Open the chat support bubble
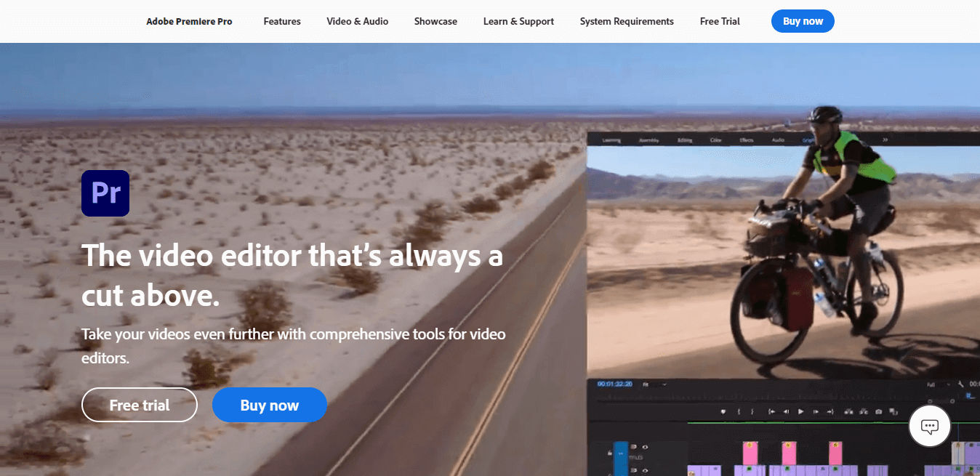The width and height of the screenshot is (980, 476). [930, 427]
